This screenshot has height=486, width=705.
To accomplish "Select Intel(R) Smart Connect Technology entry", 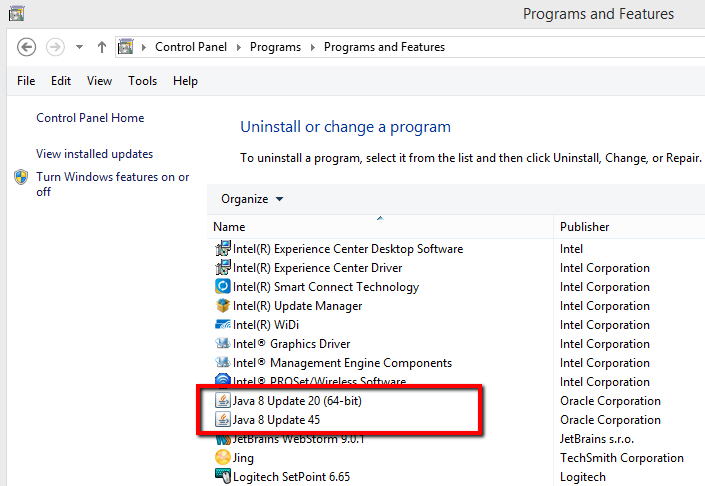I will pyautogui.click(x=326, y=287).
